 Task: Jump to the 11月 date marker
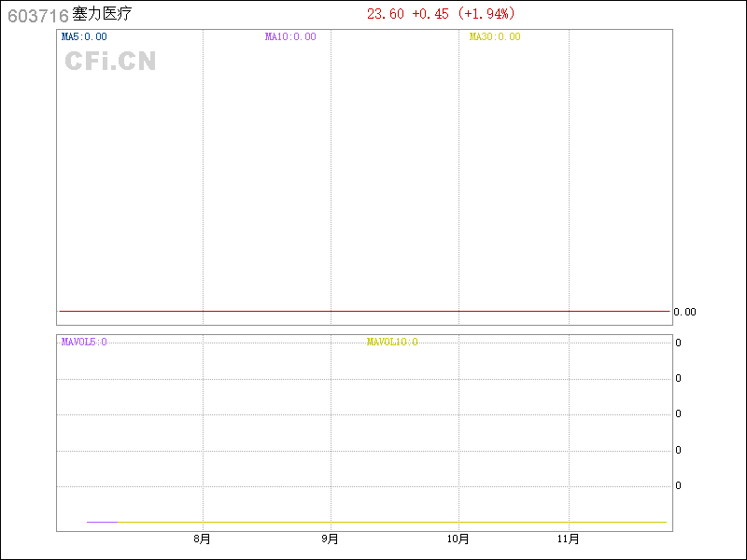(568, 539)
